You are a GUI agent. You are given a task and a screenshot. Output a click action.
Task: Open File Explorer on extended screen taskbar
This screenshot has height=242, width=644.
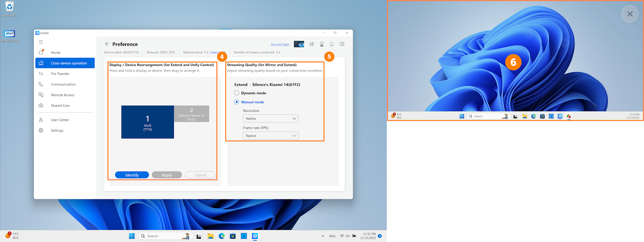524,116
